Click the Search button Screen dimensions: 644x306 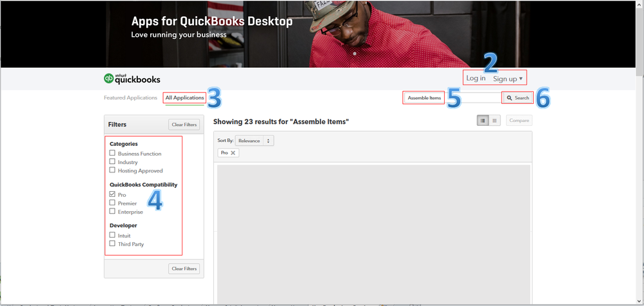point(518,98)
